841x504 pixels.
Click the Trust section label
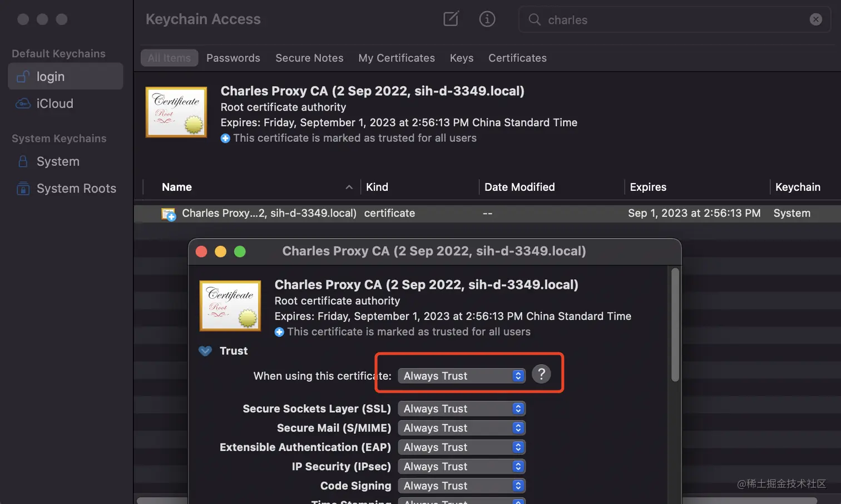[x=234, y=351]
